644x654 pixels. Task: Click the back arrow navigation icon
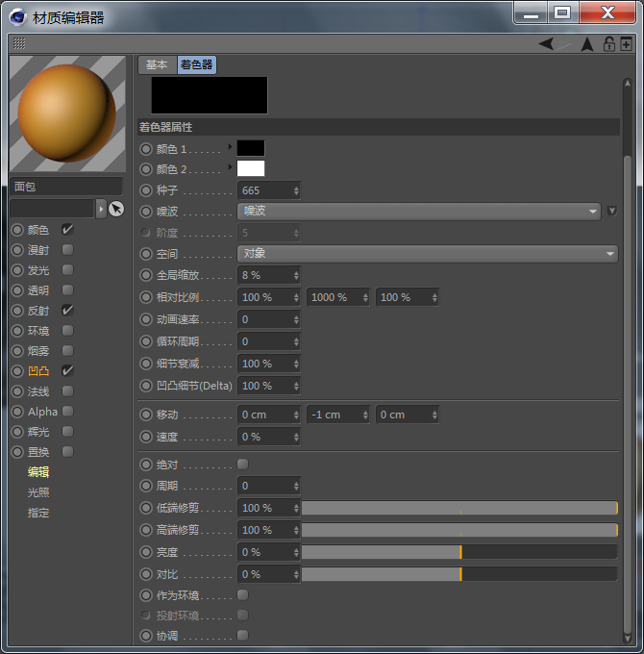546,43
